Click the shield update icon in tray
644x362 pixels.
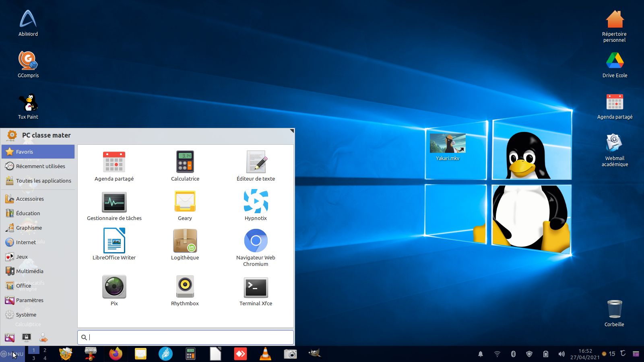529,354
